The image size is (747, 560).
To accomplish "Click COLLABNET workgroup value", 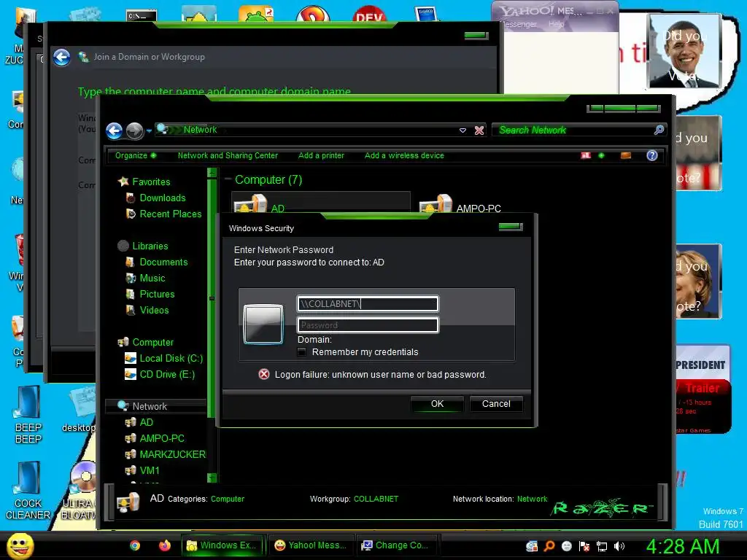I will (376, 499).
